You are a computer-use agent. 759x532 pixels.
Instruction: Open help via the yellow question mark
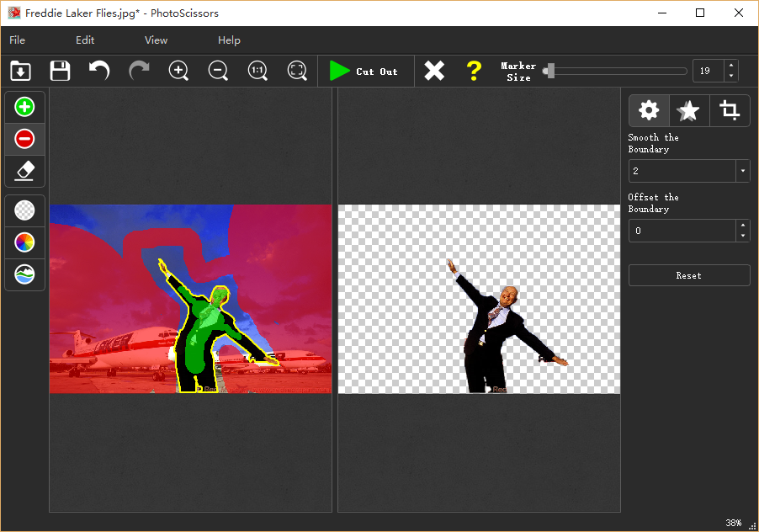(474, 71)
